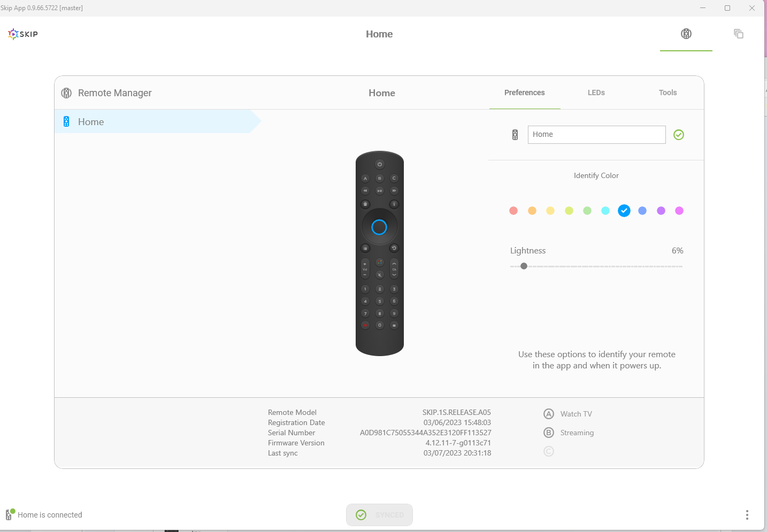The width and height of the screenshot is (767, 532).
Task: Click the remote name input field
Action: pyautogui.click(x=596, y=135)
